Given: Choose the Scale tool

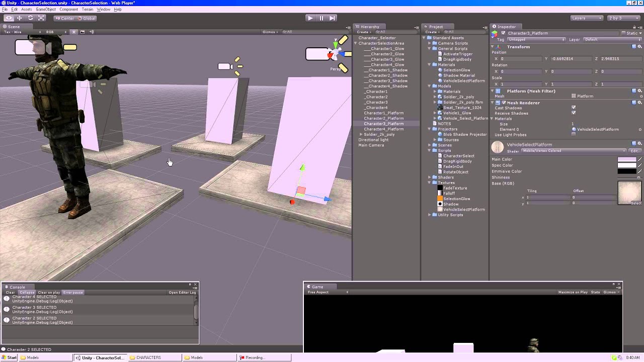Looking at the screenshot, I should coord(41,18).
